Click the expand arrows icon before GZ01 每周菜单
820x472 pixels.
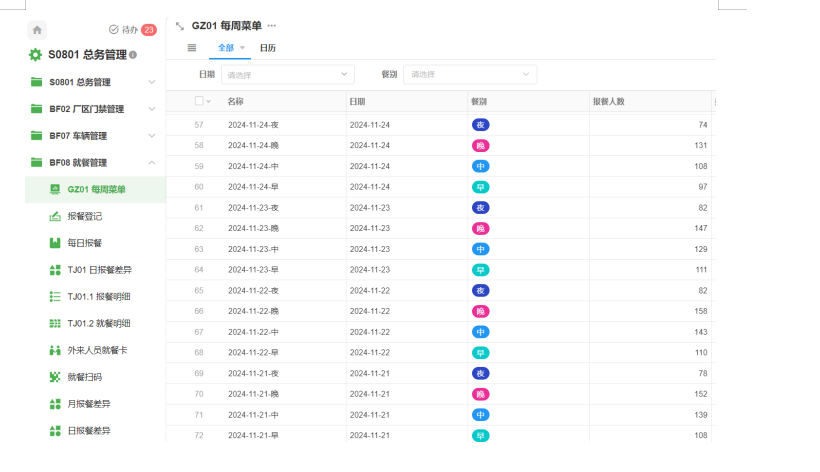[x=180, y=26]
